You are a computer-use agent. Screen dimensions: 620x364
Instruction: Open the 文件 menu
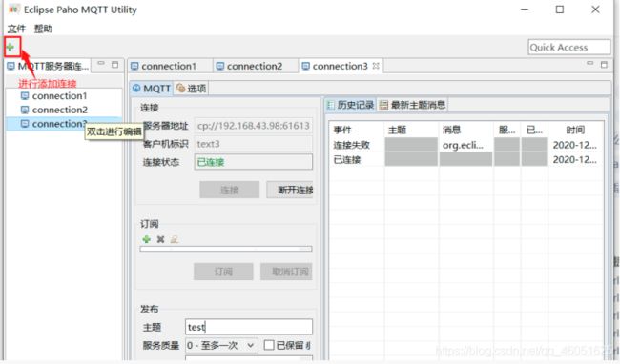[16, 29]
